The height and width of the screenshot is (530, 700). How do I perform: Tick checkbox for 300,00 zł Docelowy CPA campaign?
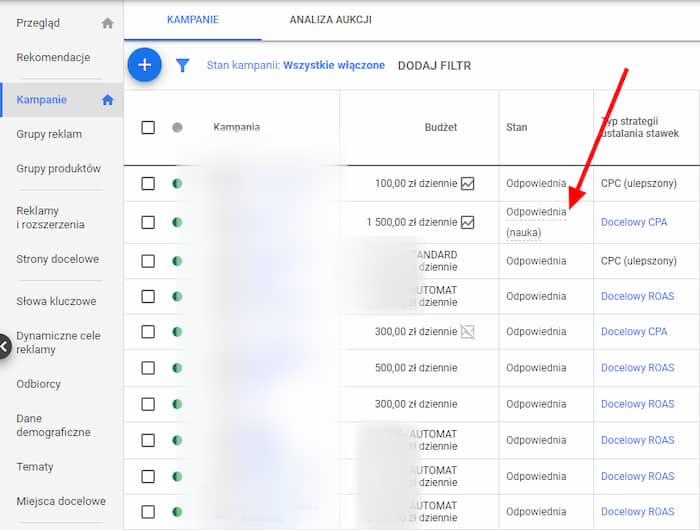[148, 332]
